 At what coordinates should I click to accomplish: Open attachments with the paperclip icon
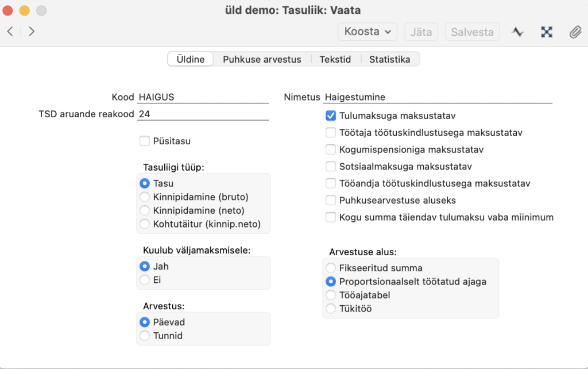(x=575, y=32)
